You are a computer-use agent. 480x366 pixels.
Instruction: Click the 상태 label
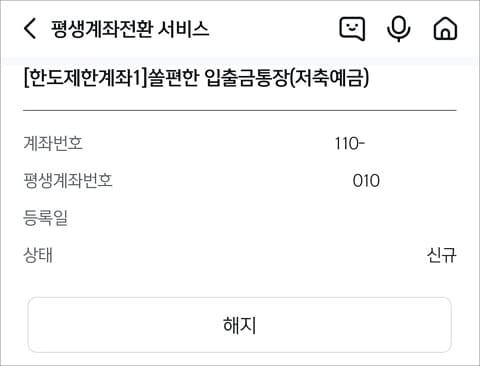pyautogui.click(x=38, y=255)
